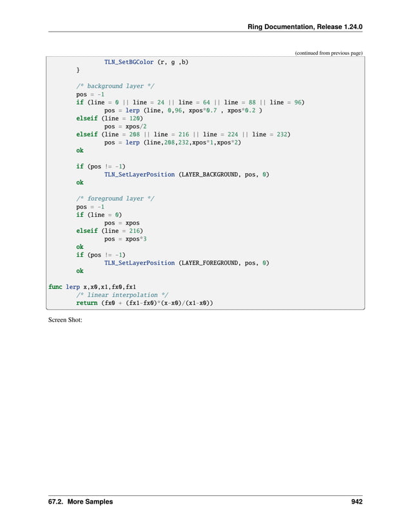This screenshot has height=532, width=411.
Task: Click the line "TLN_SetBGColor (r, g ,b)"
Action: [146, 62]
